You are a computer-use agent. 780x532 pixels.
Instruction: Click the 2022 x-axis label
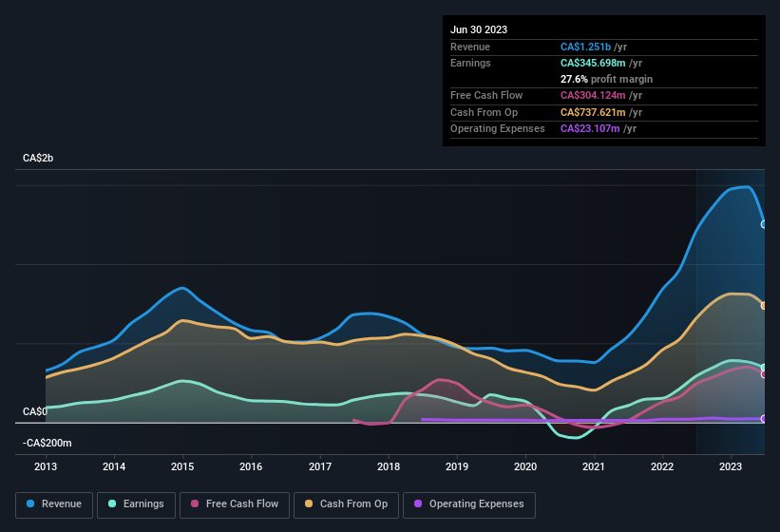click(662, 466)
